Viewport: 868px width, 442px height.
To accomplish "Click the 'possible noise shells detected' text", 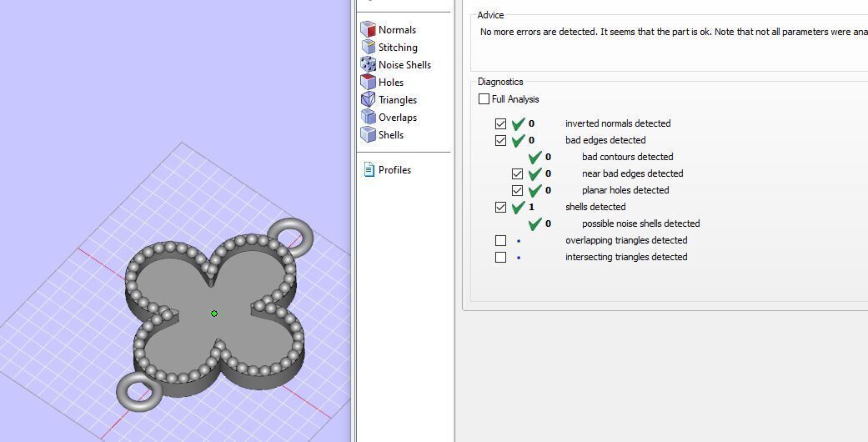I will (x=640, y=224).
